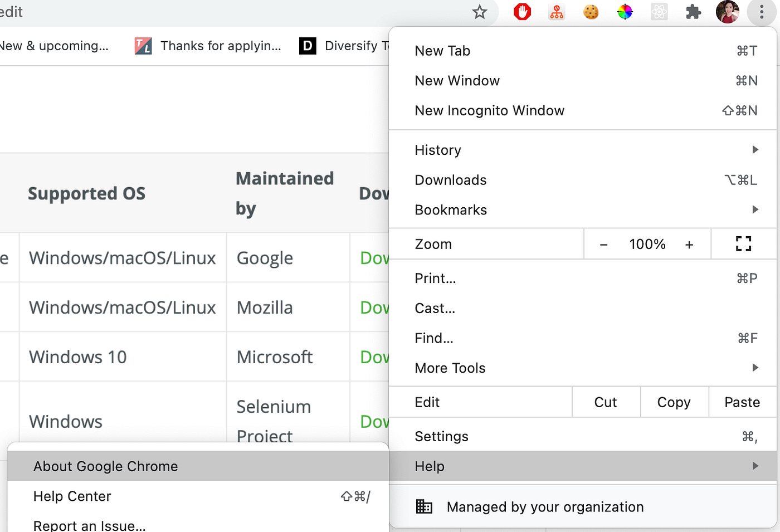
Task: Click the Zoom label in the menu
Action: (433, 244)
